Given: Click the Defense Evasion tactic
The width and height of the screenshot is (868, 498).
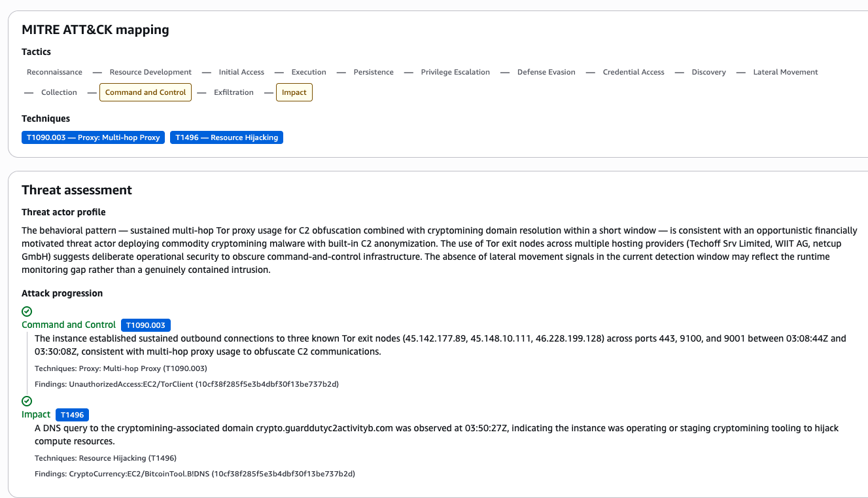Looking at the screenshot, I should pyautogui.click(x=546, y=72).
